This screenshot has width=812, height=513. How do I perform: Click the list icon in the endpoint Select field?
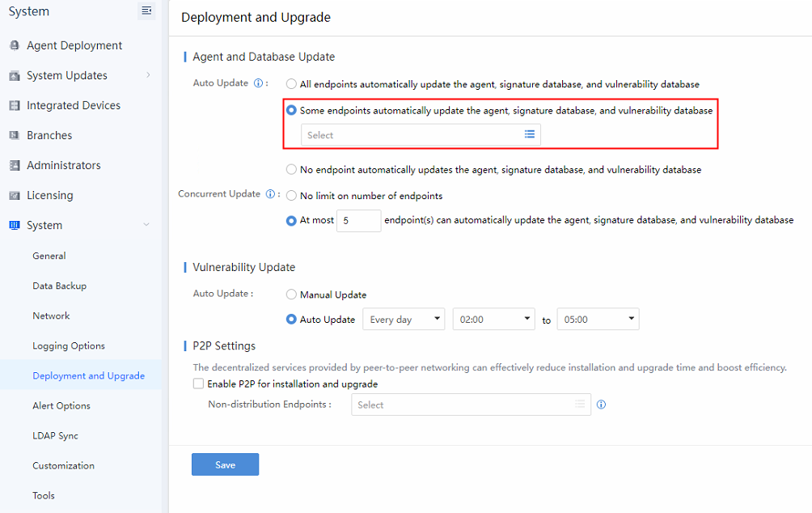pos(530,134)
